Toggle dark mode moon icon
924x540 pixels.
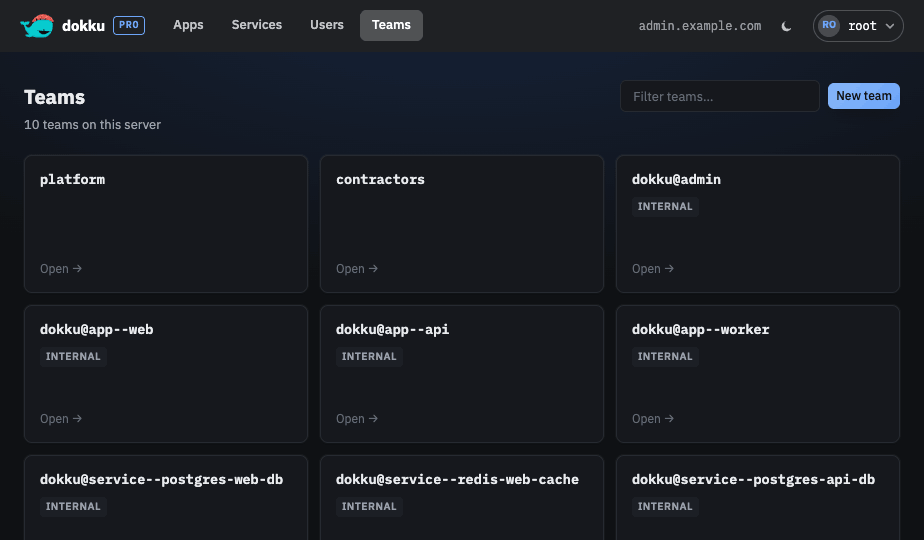tap(786, 26)
